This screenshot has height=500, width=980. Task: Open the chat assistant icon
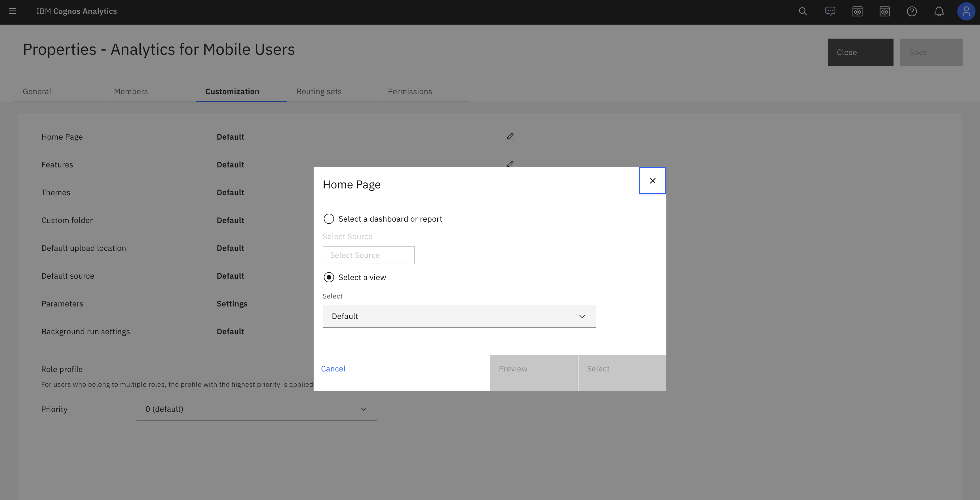[x=830, y=11]
